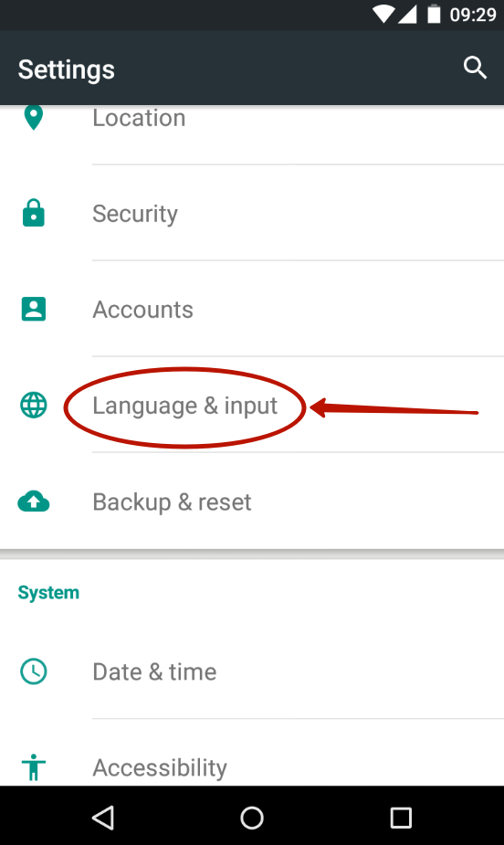
Task: Tap the Android home circle button
Action: [x=252, y=818]
